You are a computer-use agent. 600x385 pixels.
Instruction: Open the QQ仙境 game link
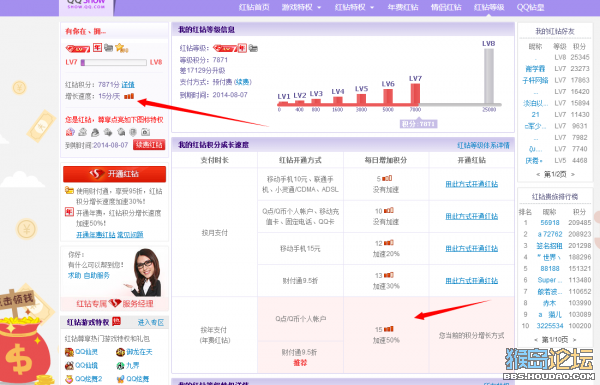click(86, 365)
